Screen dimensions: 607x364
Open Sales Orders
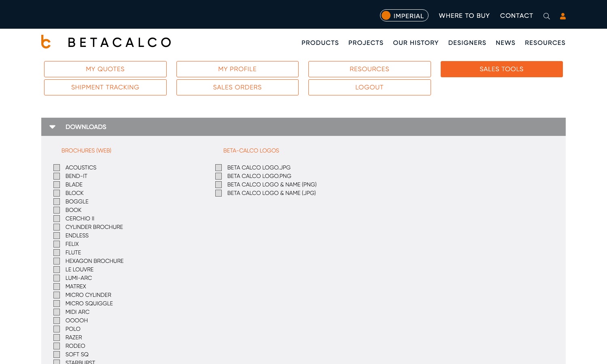pos(238,87)
